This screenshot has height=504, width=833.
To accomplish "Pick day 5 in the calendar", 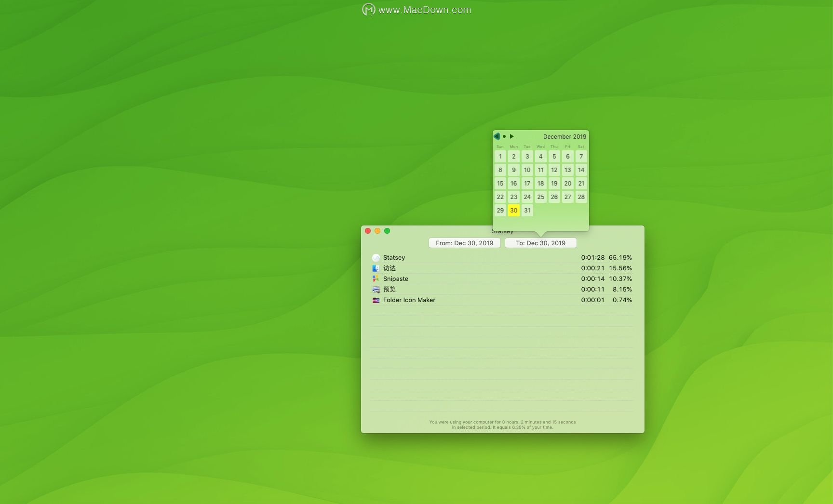I will [x=554, y=157].
